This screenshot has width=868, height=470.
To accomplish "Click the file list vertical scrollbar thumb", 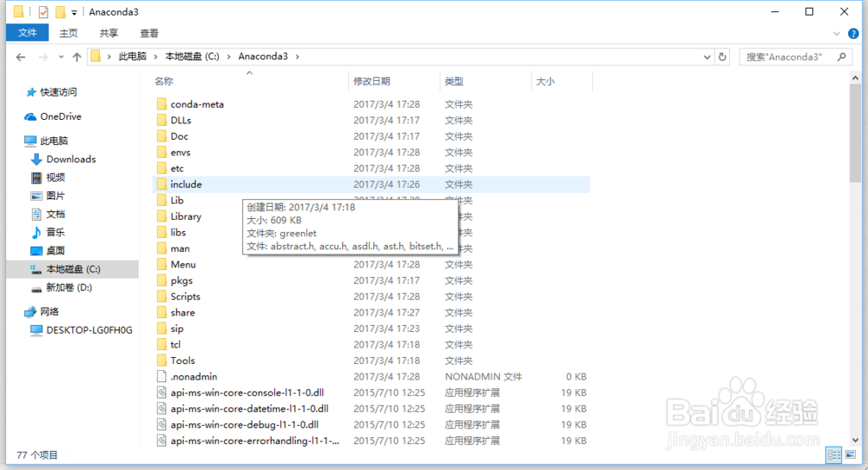I will (x=855, y=134).
